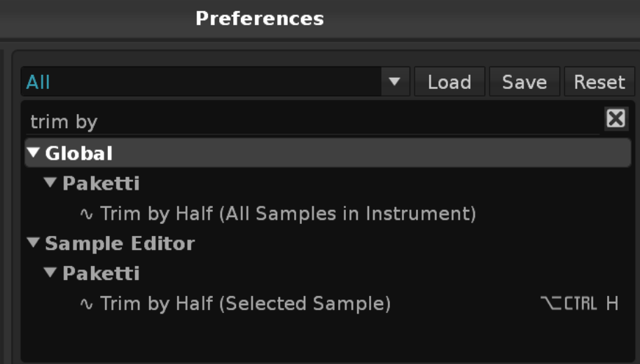
Task: Click the Preferences window title
Action: coord(260,18)
